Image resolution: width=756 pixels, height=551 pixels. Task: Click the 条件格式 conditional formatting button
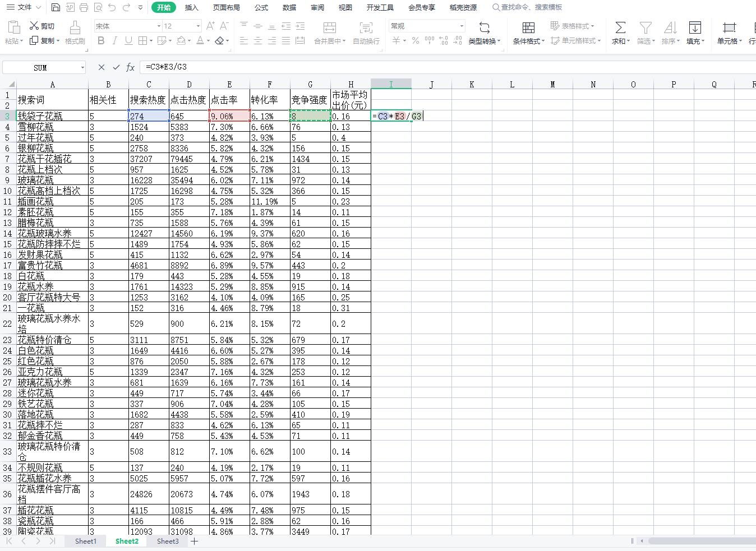(x=528, y=33)
